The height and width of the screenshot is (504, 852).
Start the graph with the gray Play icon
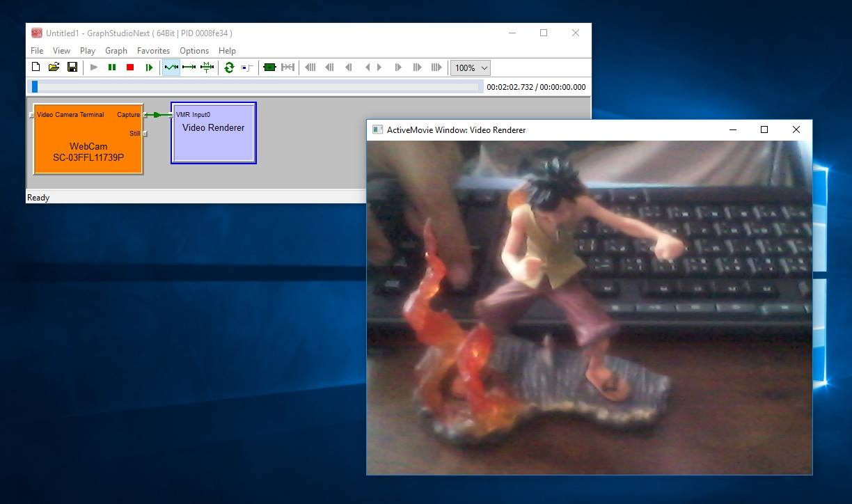94,68
